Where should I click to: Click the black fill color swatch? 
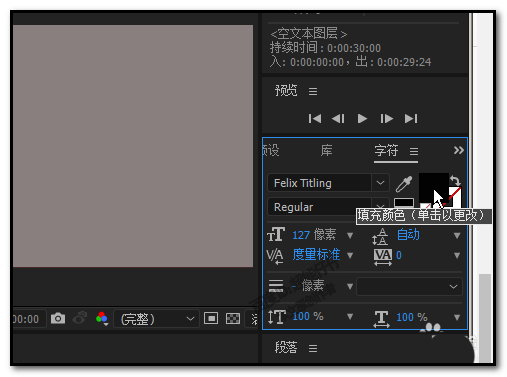click(x=431, y=186)
